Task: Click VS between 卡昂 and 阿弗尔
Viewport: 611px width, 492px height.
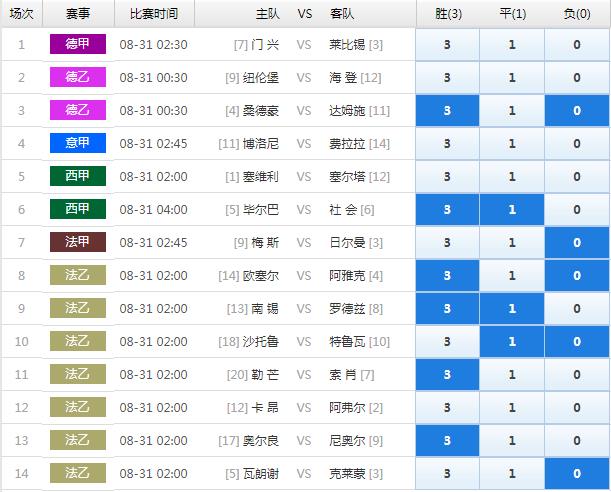Action: tap(305, 407)
